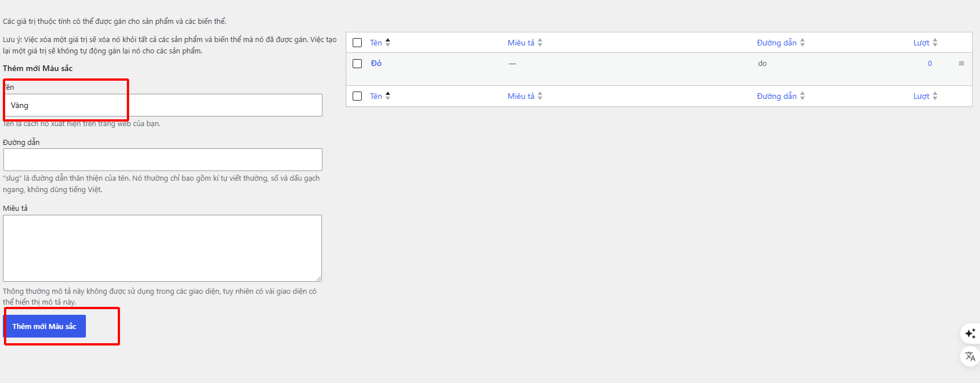Sort by Miêu tả in the table footer

(521, 96)
